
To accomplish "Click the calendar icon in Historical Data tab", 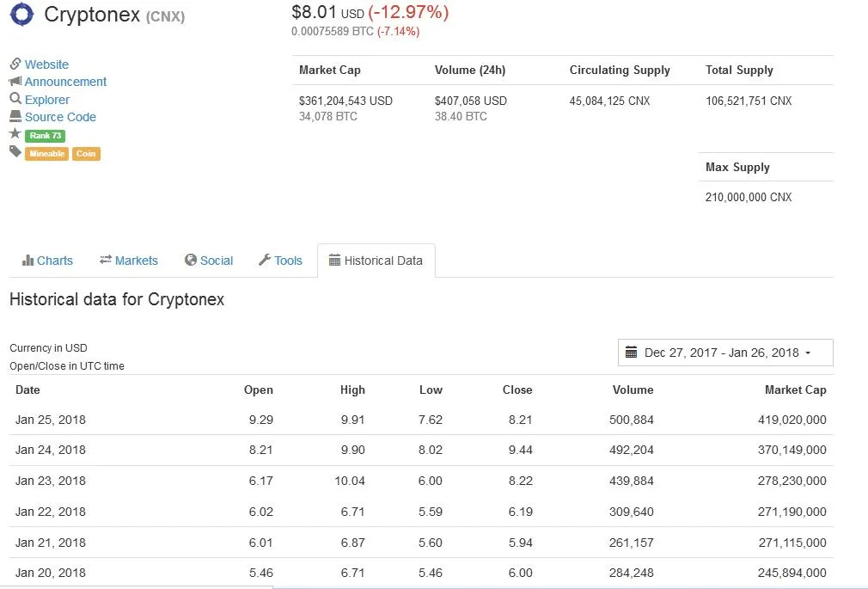I will [334, 260].
